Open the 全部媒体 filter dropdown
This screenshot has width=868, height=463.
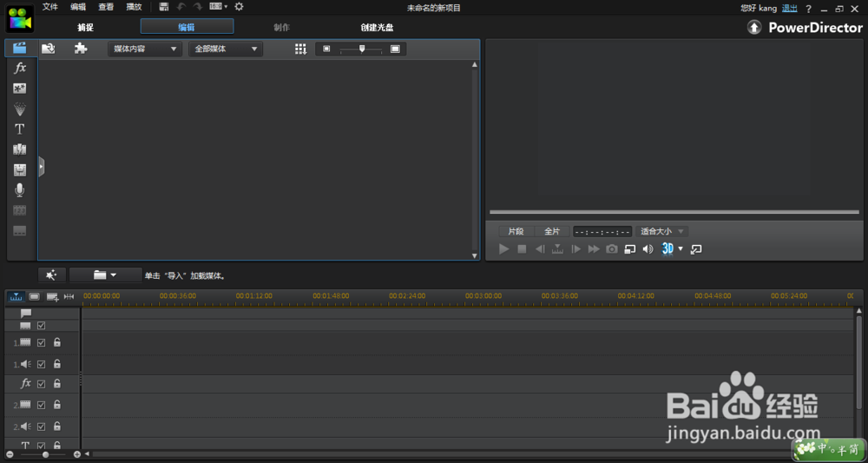[226, 50]
